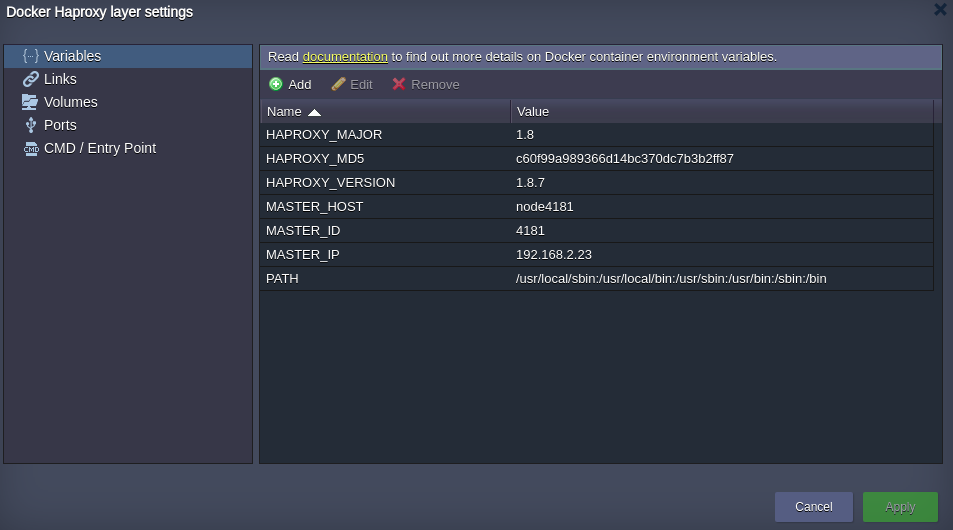This screenshot has width=953, height=530.
Task: Click the /usr/local/sbin path value
Action: pos(671,278)
